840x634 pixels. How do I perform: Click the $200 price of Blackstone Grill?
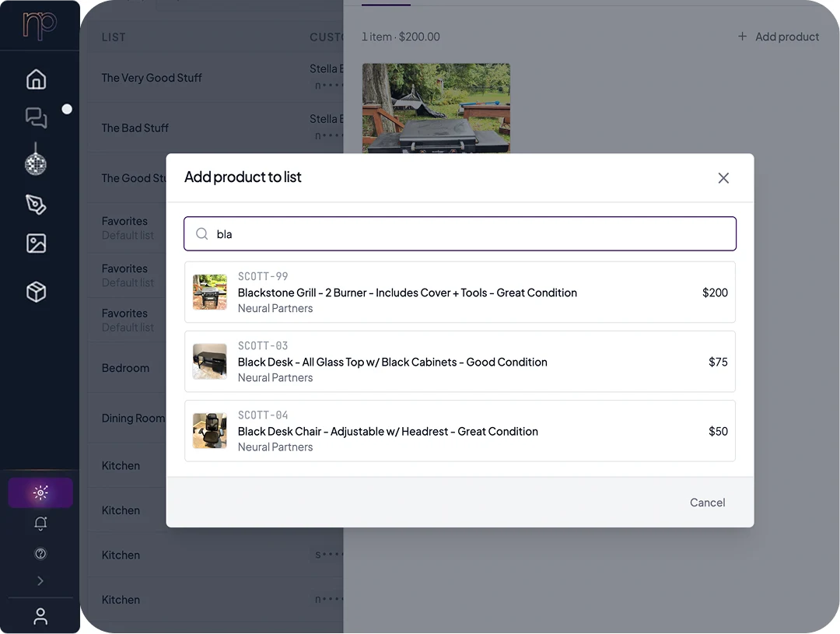pos(715,292)
